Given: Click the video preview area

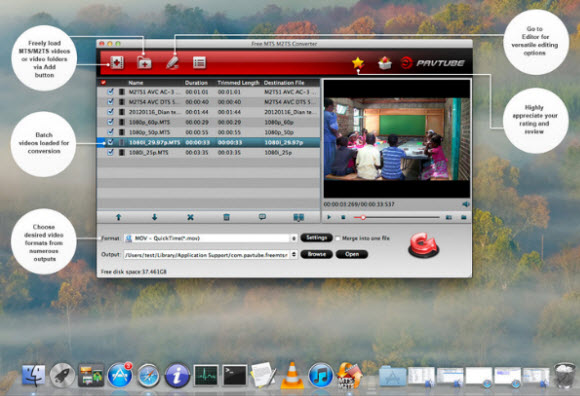Looking at the screenshot, I should coord(397,139).
